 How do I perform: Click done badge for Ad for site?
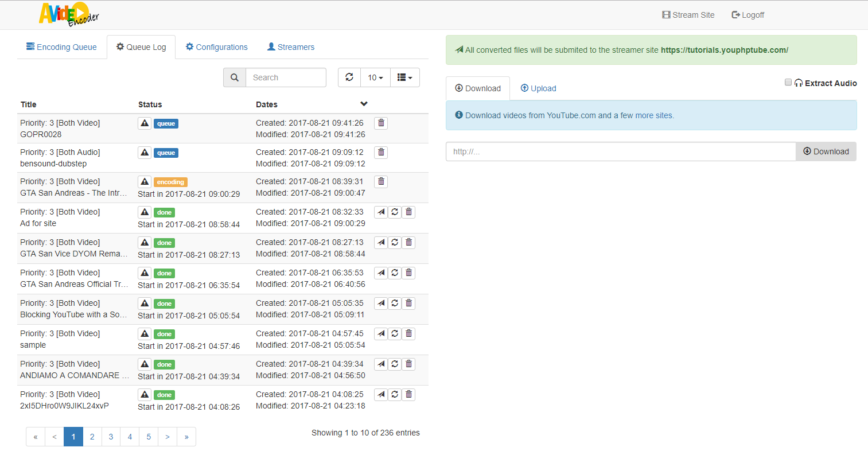tap(164, 212)
